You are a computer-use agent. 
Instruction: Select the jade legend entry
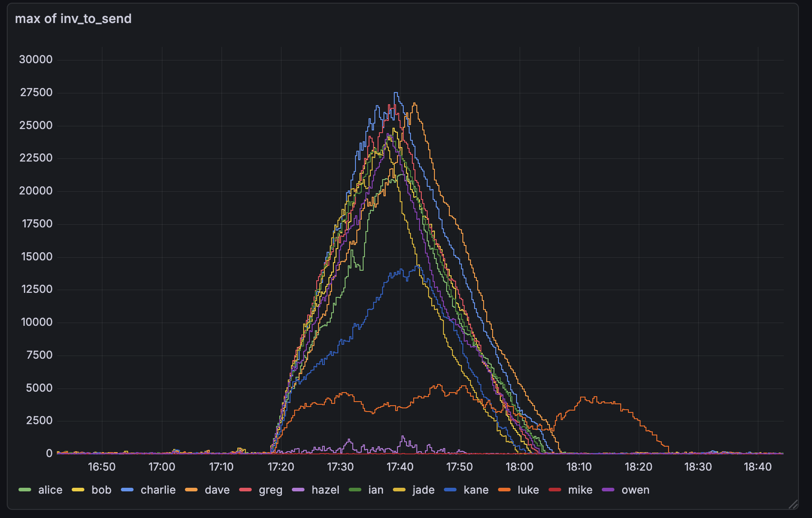[423, 490]
